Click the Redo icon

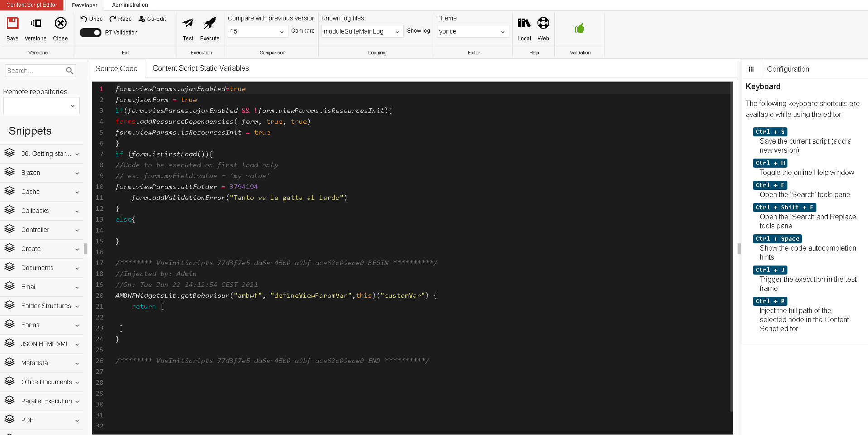pyautogui.click(x=120, y=19)
